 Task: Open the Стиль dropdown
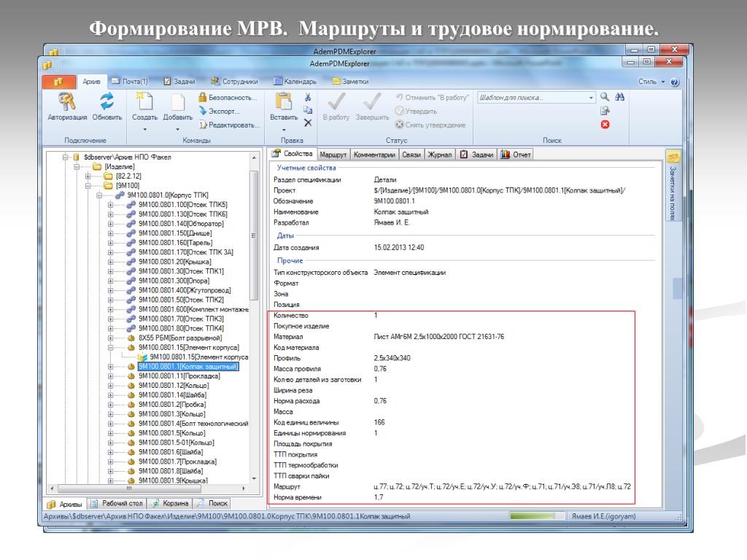[x=651, y=82]
